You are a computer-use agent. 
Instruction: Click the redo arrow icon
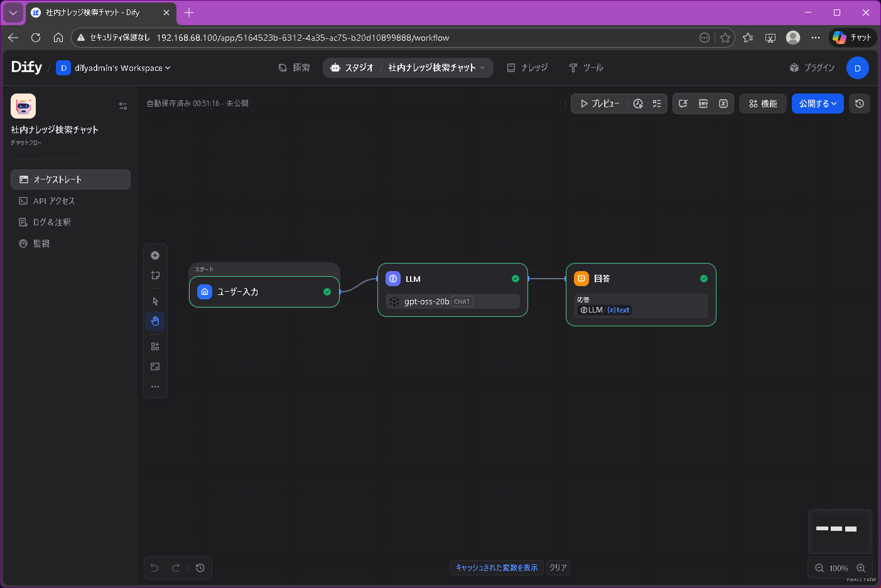click(176, 568)
